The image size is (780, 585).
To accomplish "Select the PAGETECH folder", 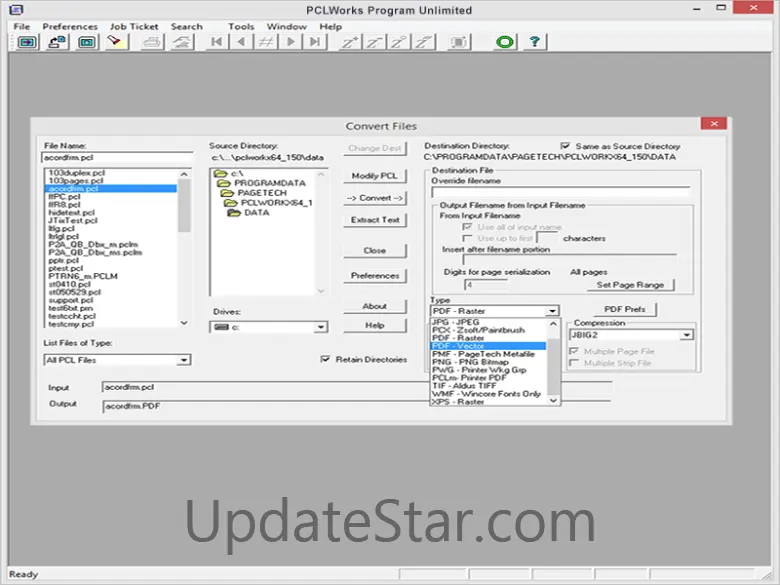I will click(x=254, y=193).
